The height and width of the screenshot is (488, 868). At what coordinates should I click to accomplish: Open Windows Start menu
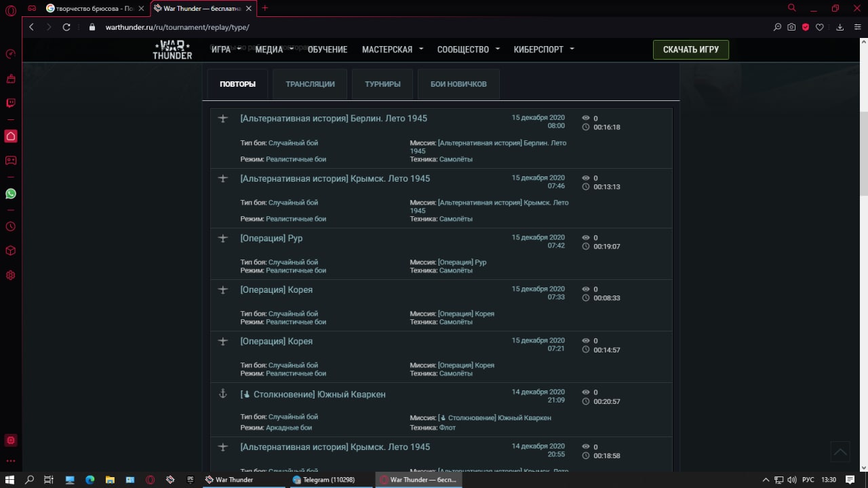pos(10,480)
